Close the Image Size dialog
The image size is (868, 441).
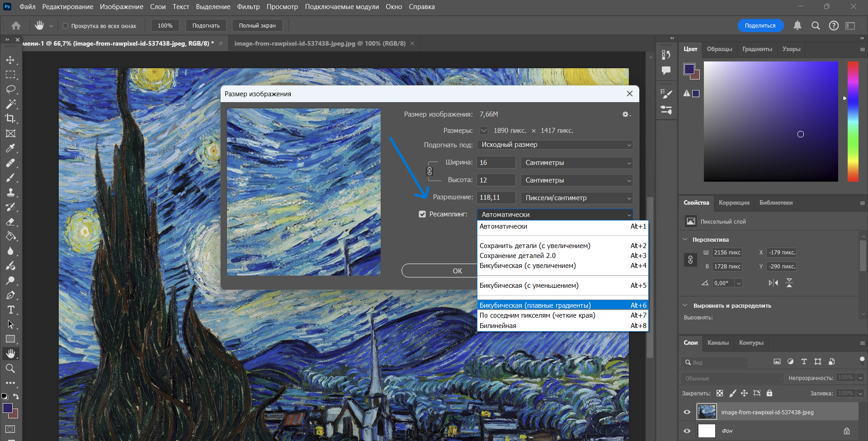coord(630,94)
